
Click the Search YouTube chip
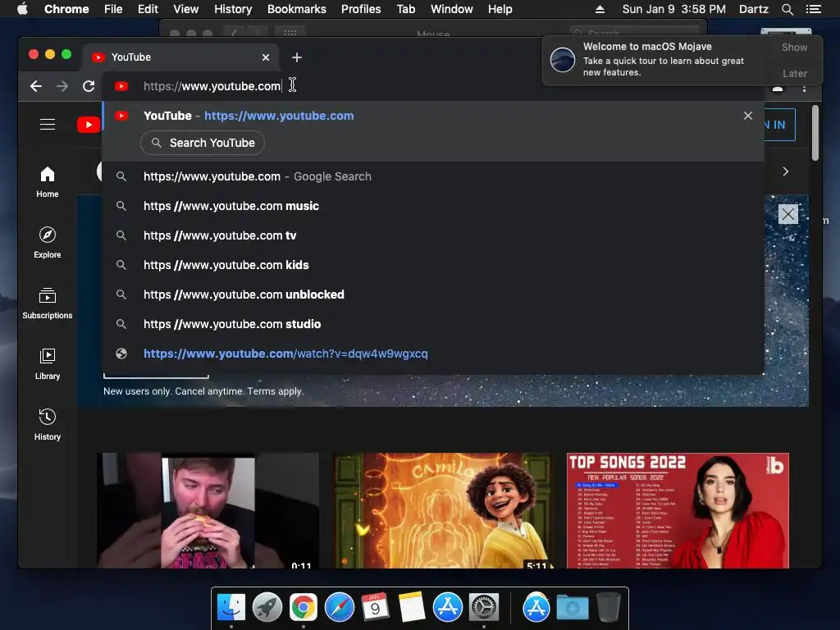coord(203,143)
